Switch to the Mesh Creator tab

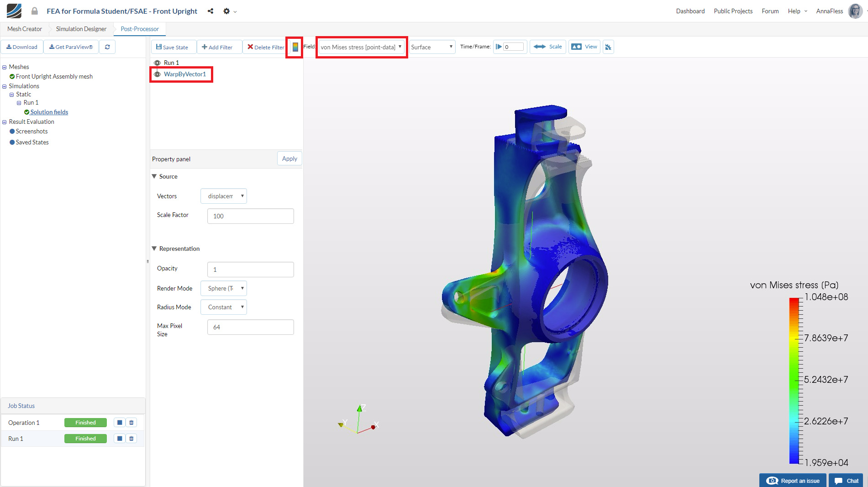point(25,29)
